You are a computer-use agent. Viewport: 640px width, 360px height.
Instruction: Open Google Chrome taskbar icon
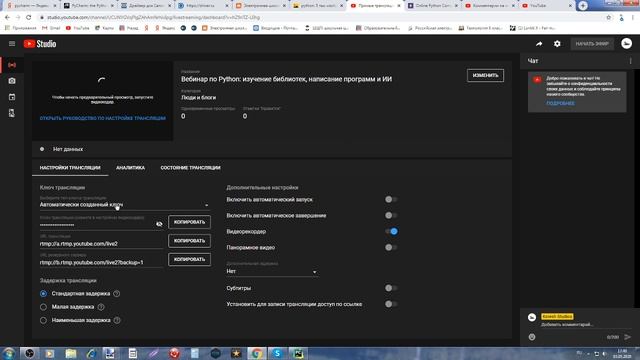(256, 353)
